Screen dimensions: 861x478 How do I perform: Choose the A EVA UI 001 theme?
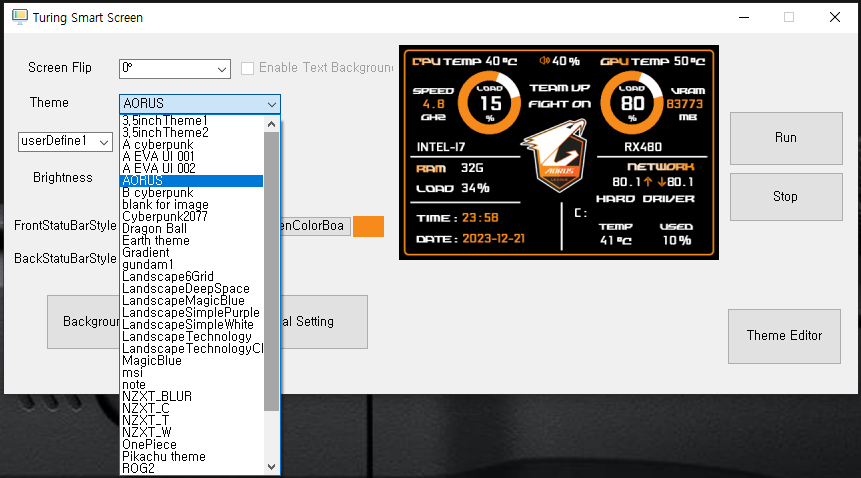(x=191, y=156)
